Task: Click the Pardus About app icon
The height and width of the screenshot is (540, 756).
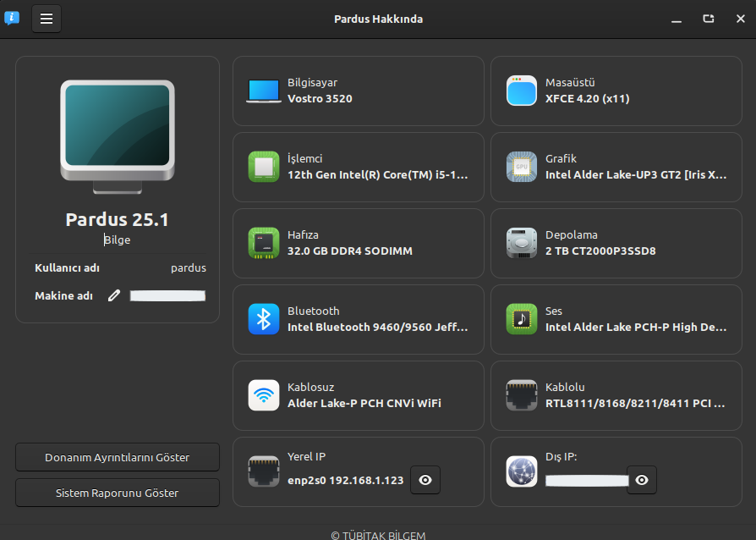Action: tap(12, 19)
